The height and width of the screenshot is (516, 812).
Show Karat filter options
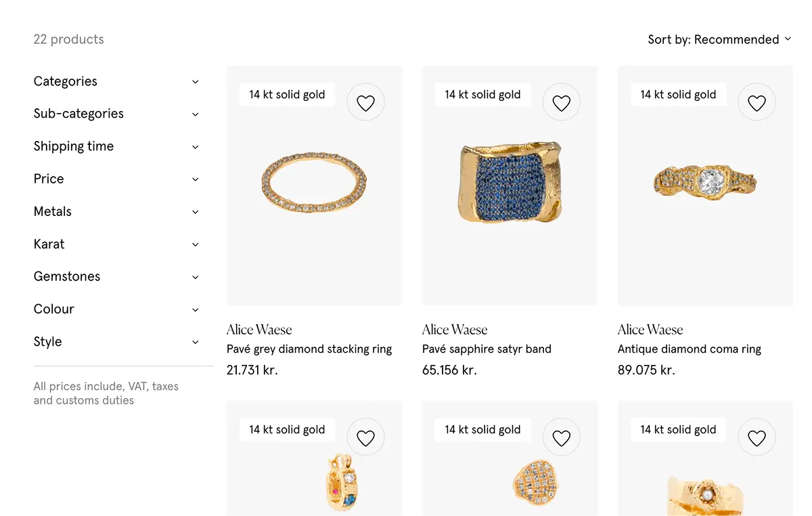pos(116,244)
